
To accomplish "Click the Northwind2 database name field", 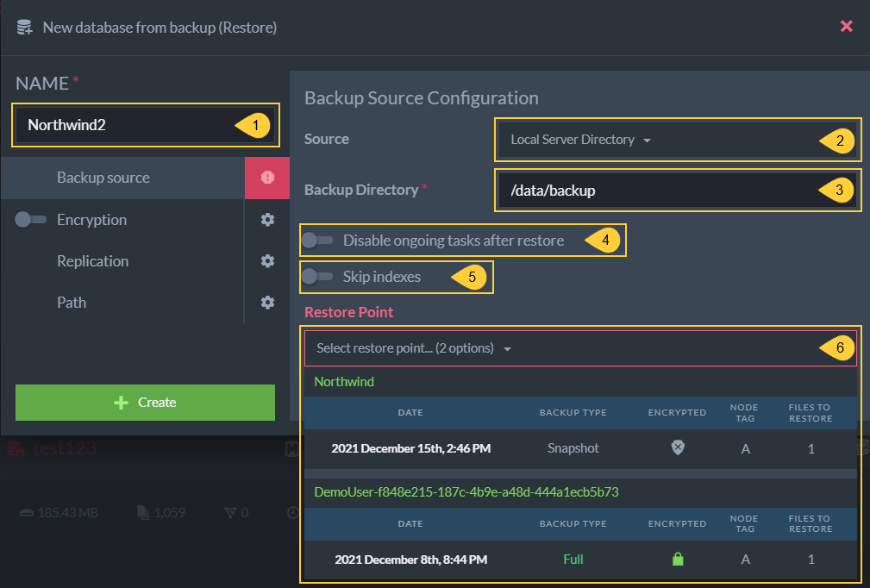I will coord(146,125).
